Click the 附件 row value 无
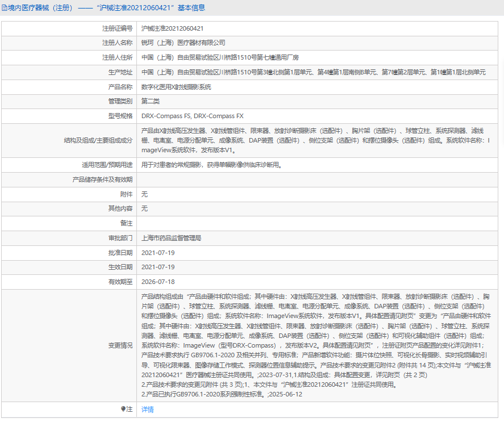Image resolution: width=504 pixels, height=422 pixels. coord(144,194)
